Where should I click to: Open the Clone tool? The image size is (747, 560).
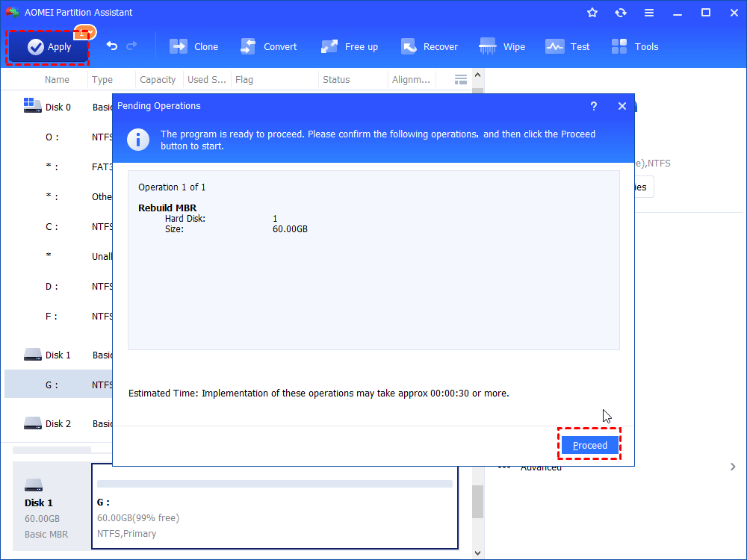194,46
